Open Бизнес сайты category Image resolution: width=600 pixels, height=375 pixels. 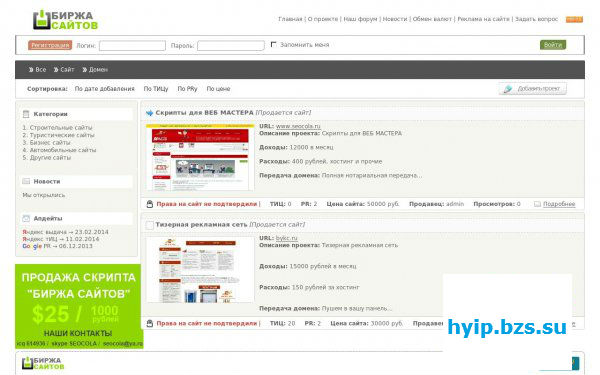pos(50,142)
